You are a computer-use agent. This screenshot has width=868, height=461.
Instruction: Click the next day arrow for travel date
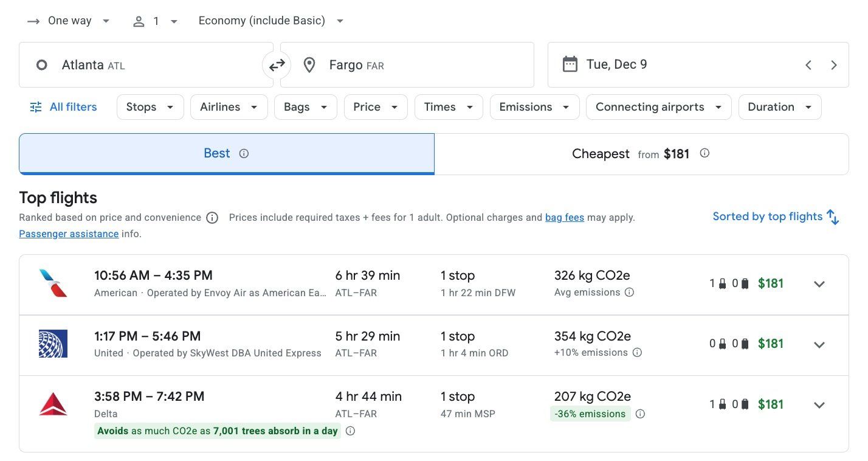click(x=834, y=64)
